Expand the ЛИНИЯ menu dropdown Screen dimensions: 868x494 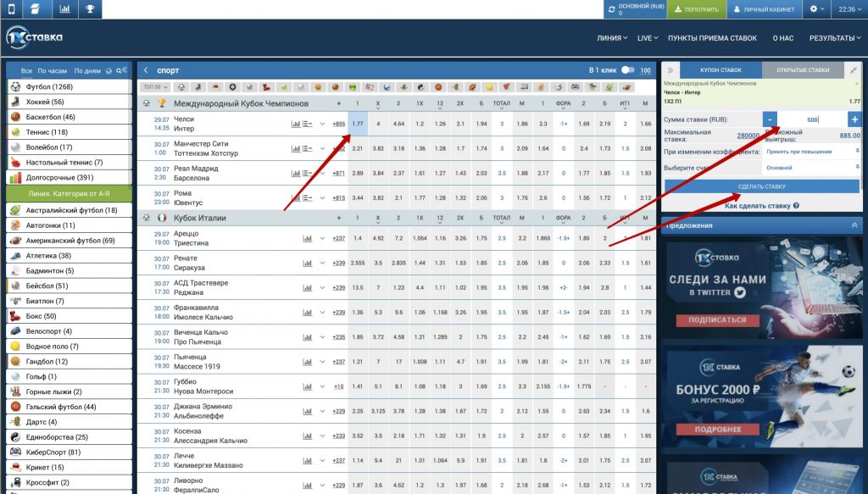click(x=612, y=38)
